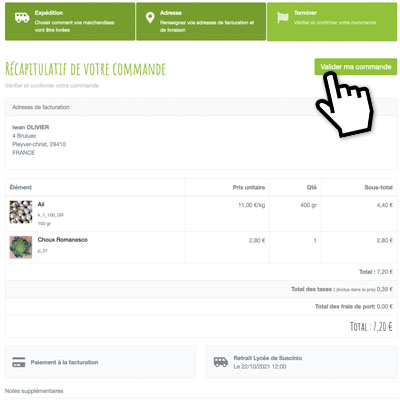The image size is (400, 400).
Task: Select the Terminer step tab
Action: [332, 22]
